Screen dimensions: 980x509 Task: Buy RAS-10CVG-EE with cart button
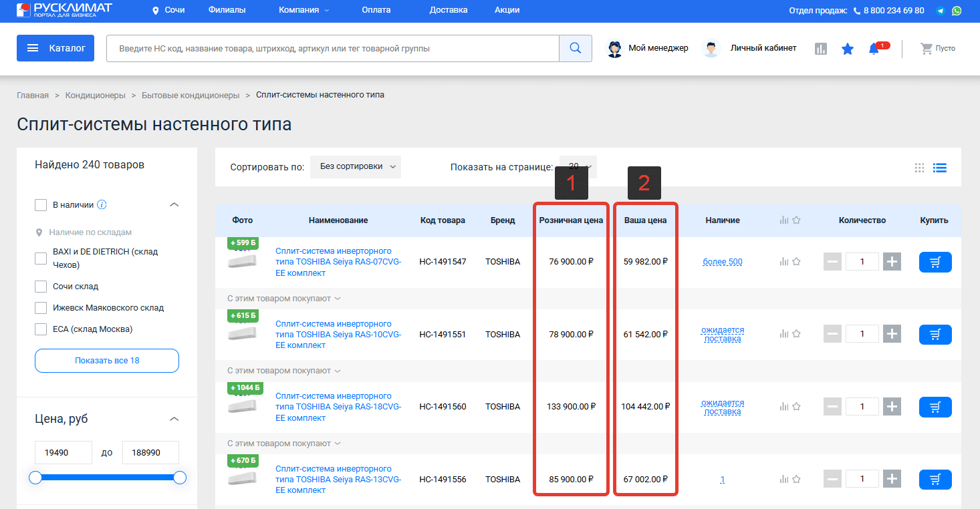coord(935,334)
